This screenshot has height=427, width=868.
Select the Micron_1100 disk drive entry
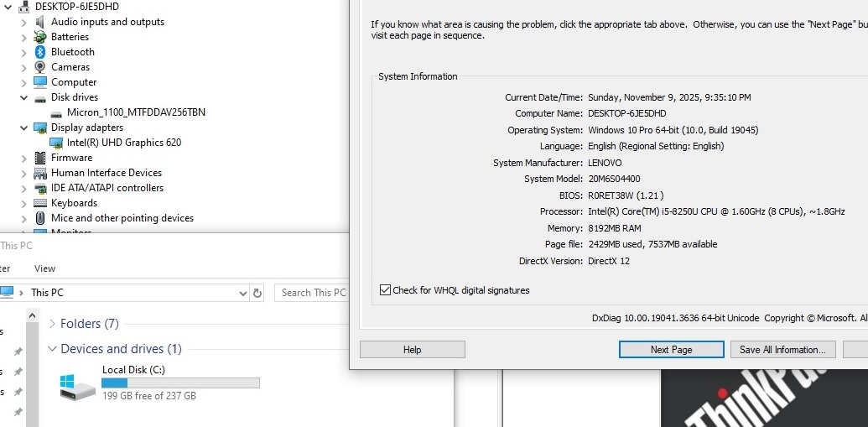(135, 112)
